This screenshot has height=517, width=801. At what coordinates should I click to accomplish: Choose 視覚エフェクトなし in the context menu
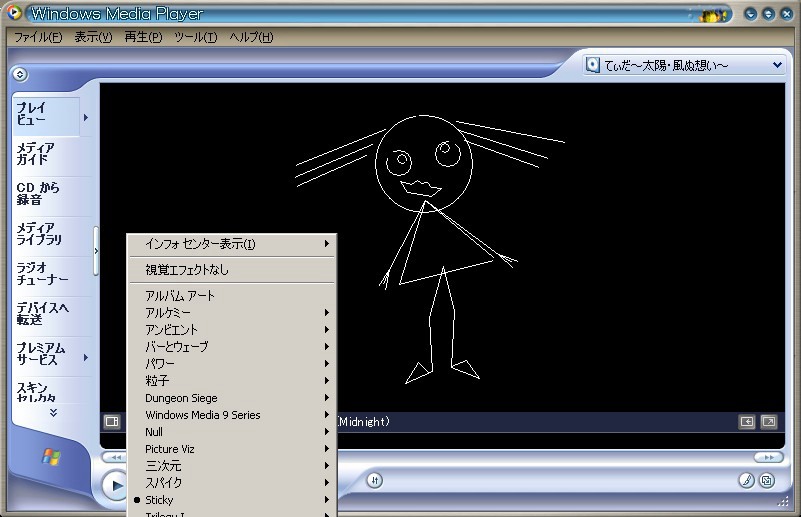(232, 270)
